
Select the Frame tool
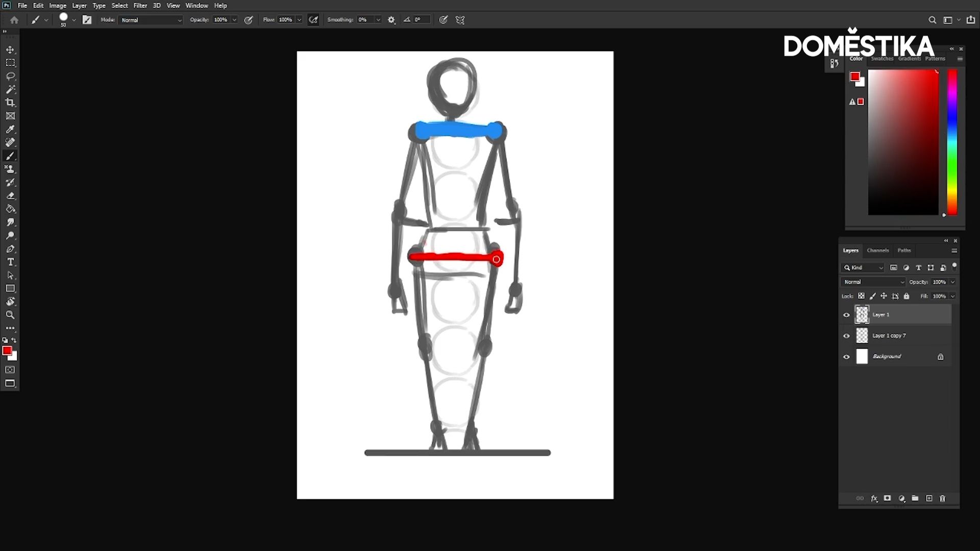coord(10,116)
